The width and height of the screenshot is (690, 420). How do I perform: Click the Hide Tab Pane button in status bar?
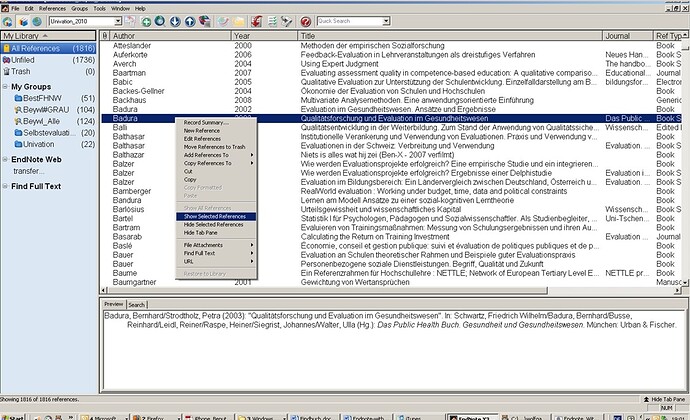click(664, 399)
